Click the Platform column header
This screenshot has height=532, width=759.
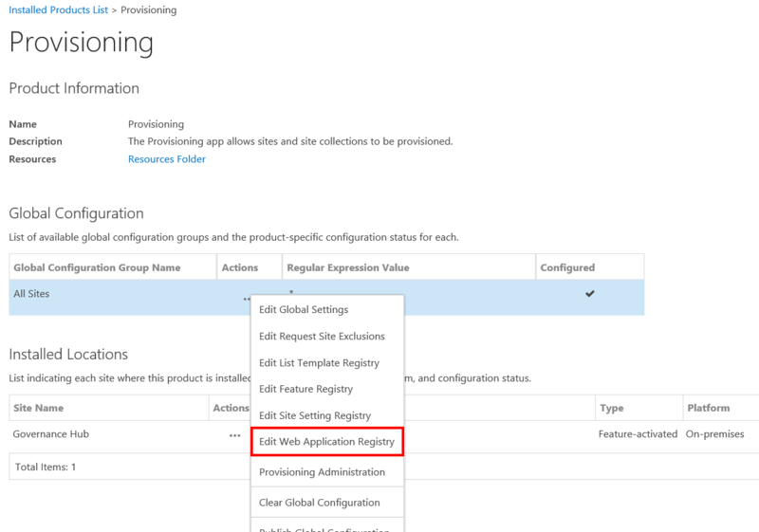(707, 408)
